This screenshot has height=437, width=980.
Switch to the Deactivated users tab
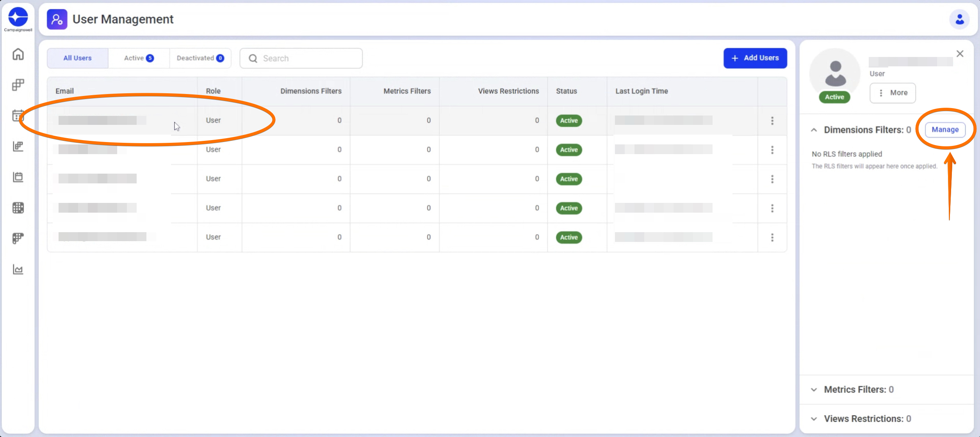click(x=200, y=58)
